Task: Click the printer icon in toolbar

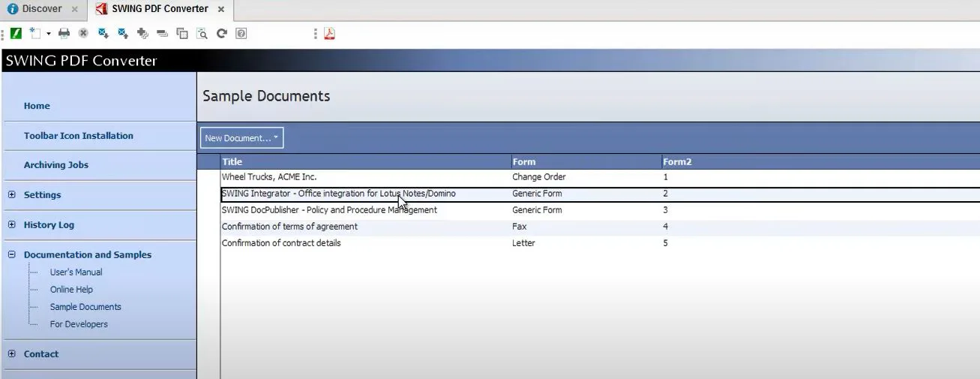Action: (64, 33)
